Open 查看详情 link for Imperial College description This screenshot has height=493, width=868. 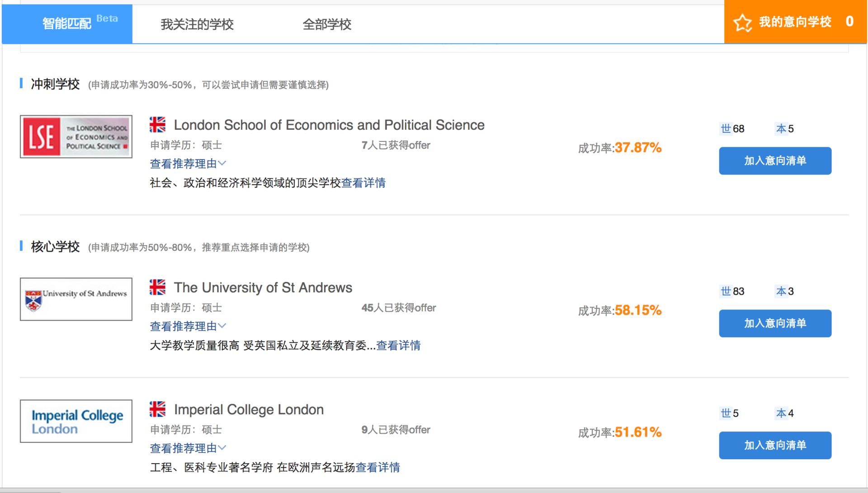pyautogui.click(x=377, y=468)
